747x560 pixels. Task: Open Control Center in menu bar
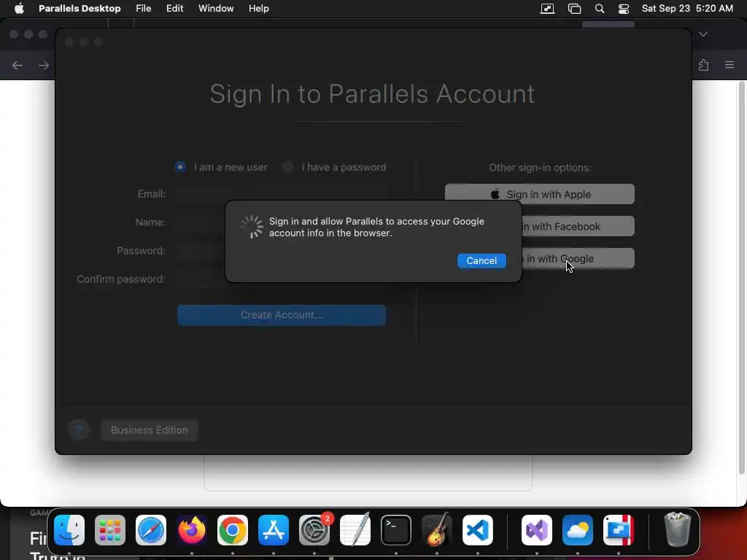(x=624, y=9)
